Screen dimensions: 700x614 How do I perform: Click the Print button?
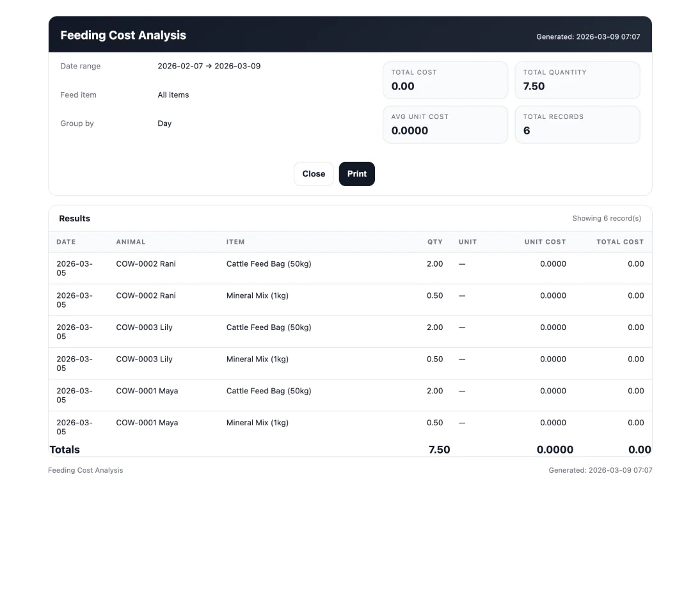click(x=356, y=173)
